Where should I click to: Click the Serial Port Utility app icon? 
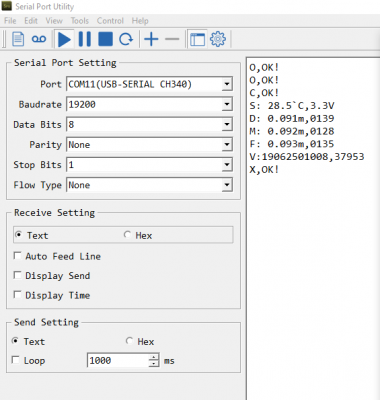tap(7, 6)
